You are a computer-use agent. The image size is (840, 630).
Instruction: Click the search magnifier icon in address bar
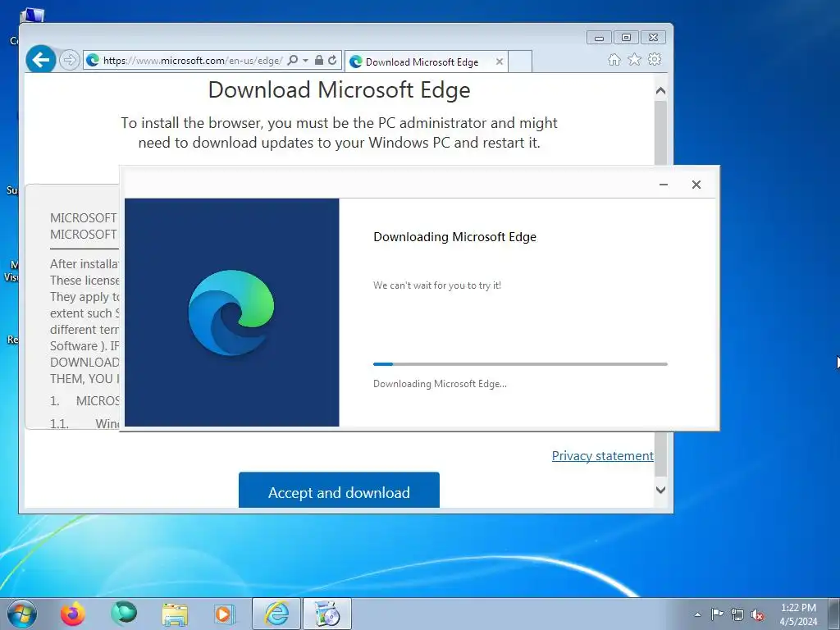point(293,60)
